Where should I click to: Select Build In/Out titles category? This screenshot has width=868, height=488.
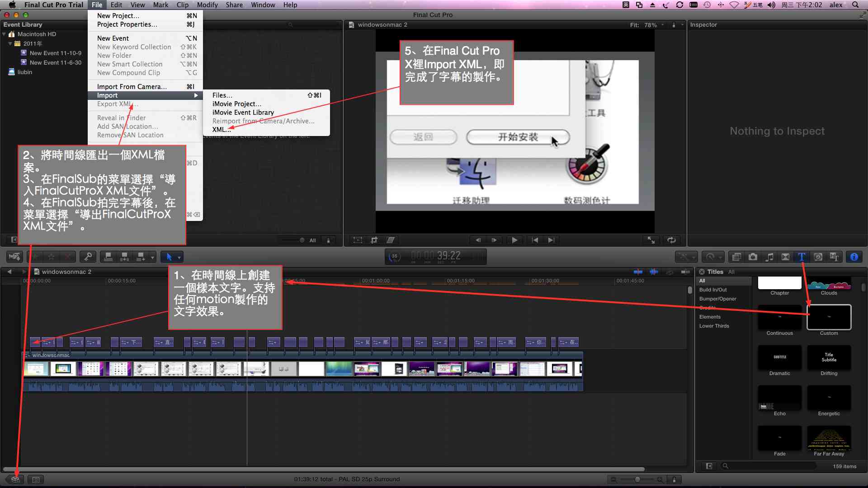(x=713, y=290)
